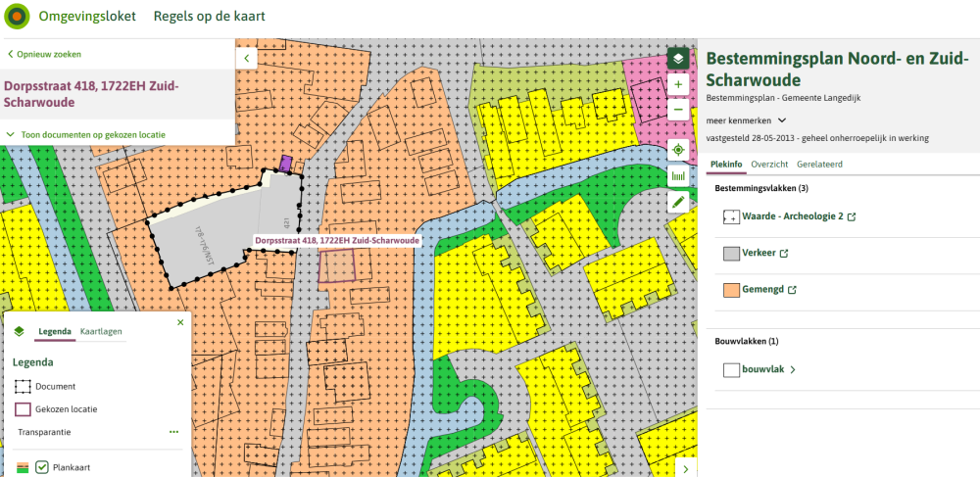This screenshot has height=477, width=980.
Task: Uncheck the Plankaart layer checkbox
Action: point(42,467)
